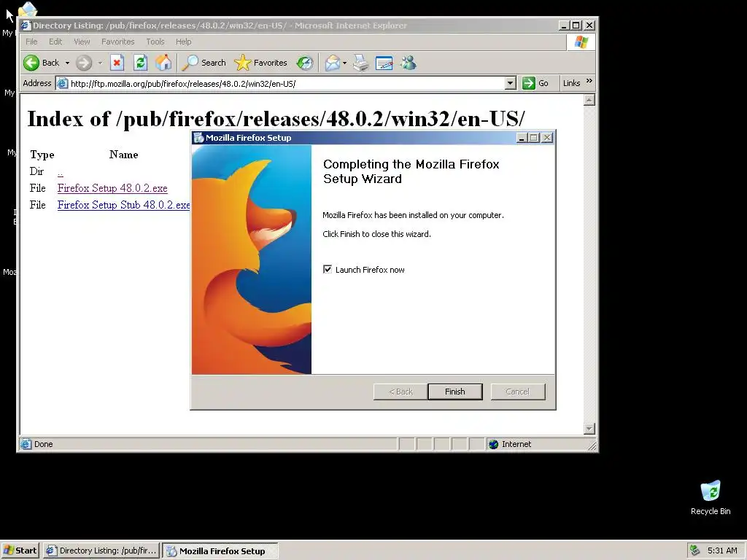
Task: Click the Forward arrow icon in Internet Explorer
Action: click(84, 63)
